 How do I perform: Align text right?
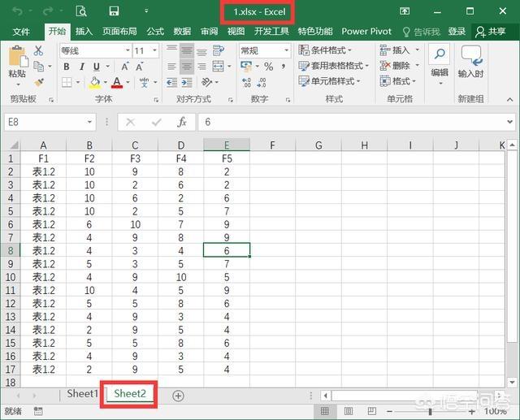click(201, 67)
